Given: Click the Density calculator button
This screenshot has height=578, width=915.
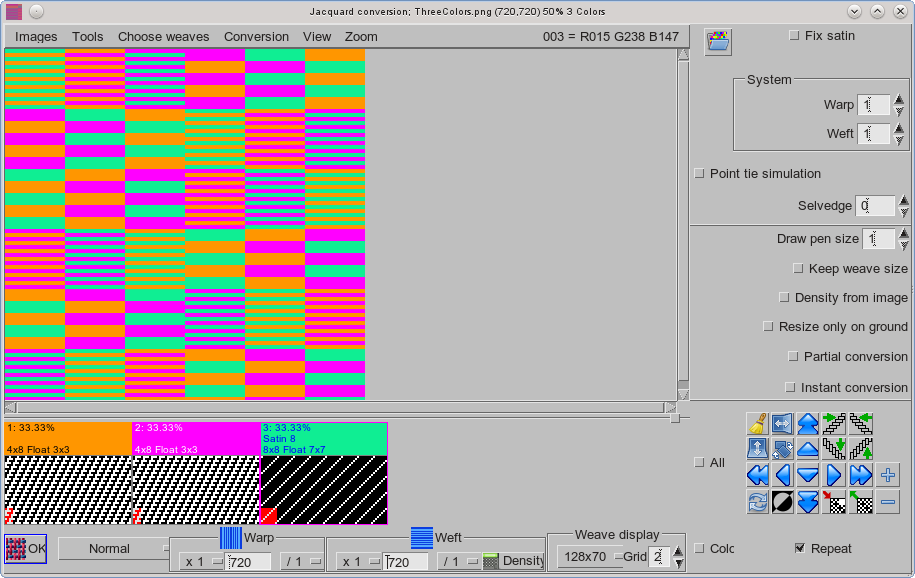Looking at the screenshot, I should pos(514,561).
